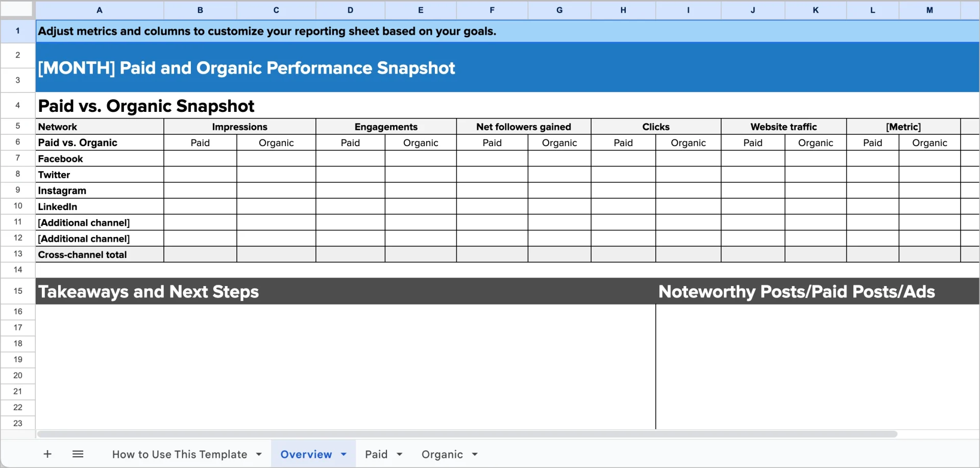
Task: Select the Cross-channel total cell
Action: [x=82, y=254]
